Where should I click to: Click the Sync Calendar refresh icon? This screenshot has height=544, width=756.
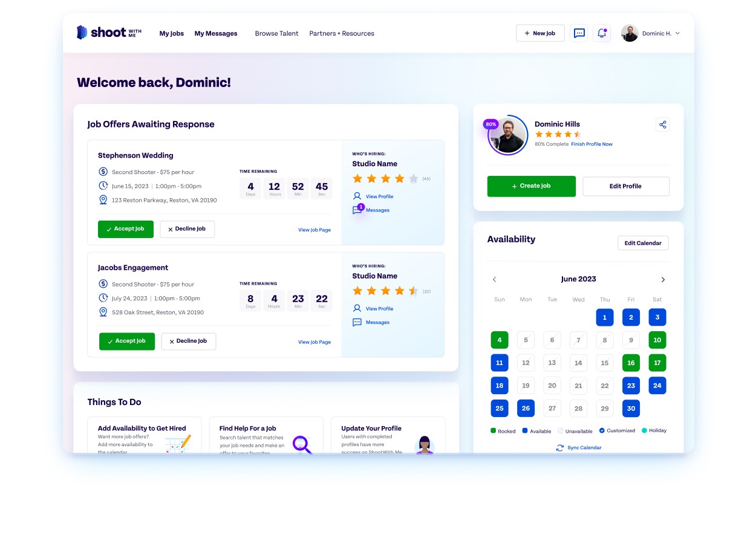560,448
